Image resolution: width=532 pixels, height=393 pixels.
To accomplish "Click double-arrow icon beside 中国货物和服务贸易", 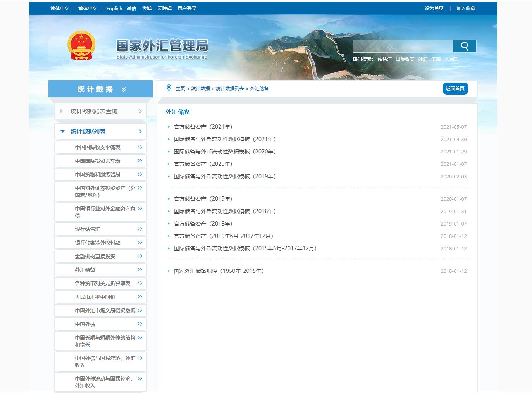I will pyautogui.click(x=140, y=174).
